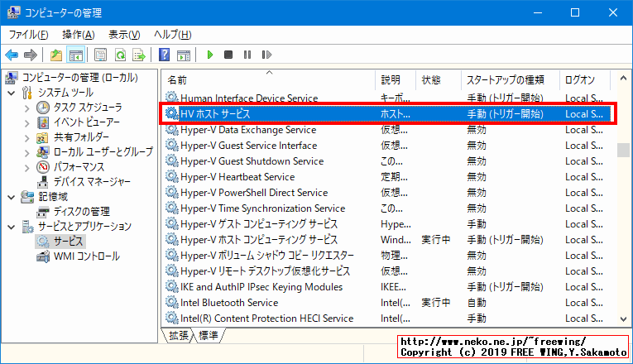Viewport: 633px width, 364px height.
Task: Export the list using toolbar icon
Action: tap(139, 55)
